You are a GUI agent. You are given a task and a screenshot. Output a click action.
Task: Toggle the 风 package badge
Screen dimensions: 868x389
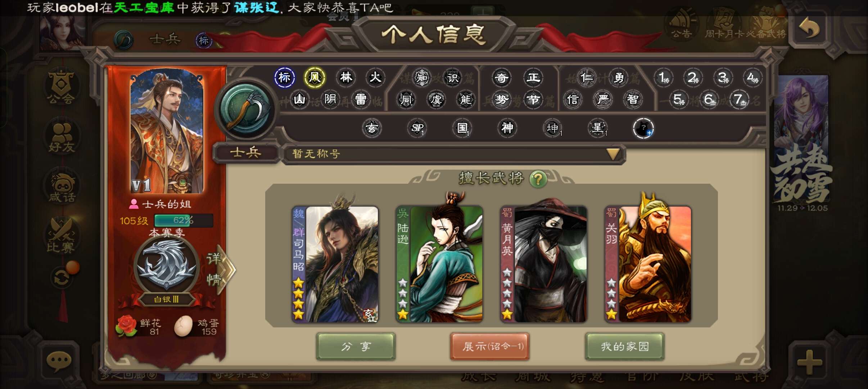click(315, 77)
